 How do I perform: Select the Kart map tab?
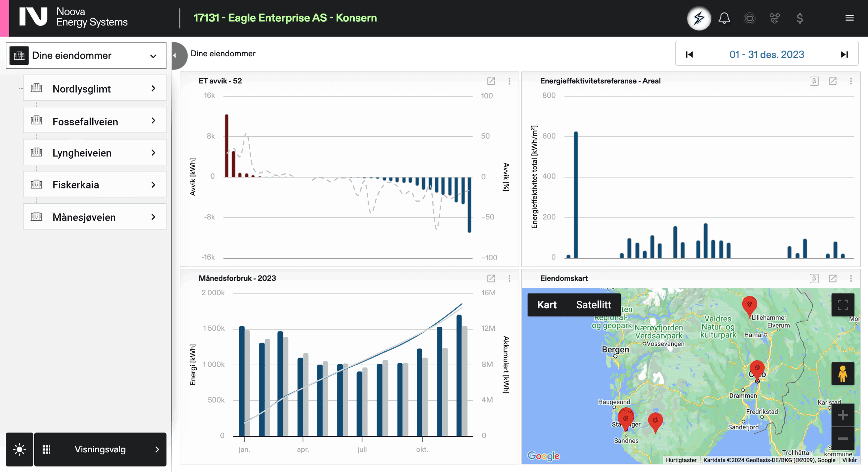(x=547, y=305)
